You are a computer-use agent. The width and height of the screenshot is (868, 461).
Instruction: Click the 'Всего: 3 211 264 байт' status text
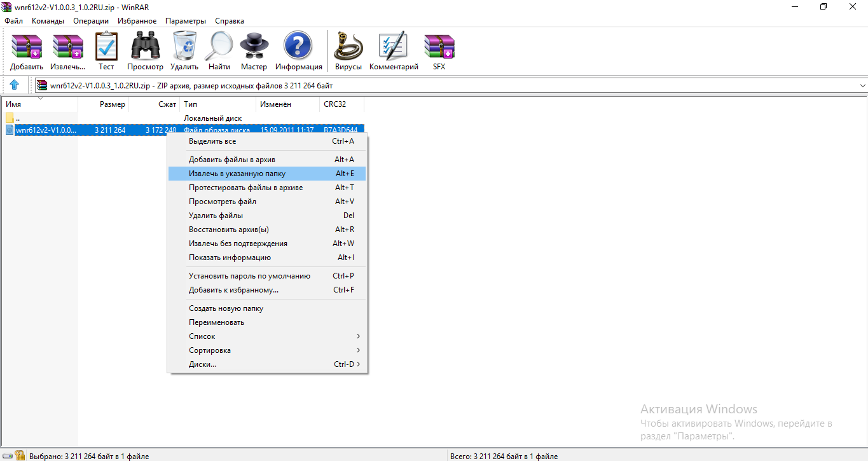pos(504,457)
